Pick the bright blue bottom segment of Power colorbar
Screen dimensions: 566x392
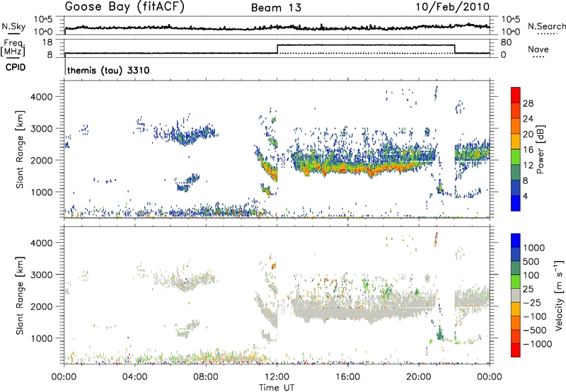pos(516,204)
